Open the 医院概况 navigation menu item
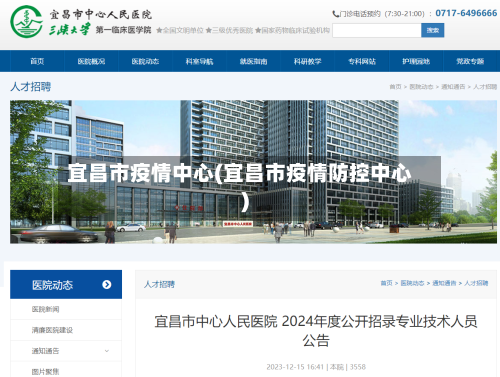 pyautogui.click(x=91, y=61)
